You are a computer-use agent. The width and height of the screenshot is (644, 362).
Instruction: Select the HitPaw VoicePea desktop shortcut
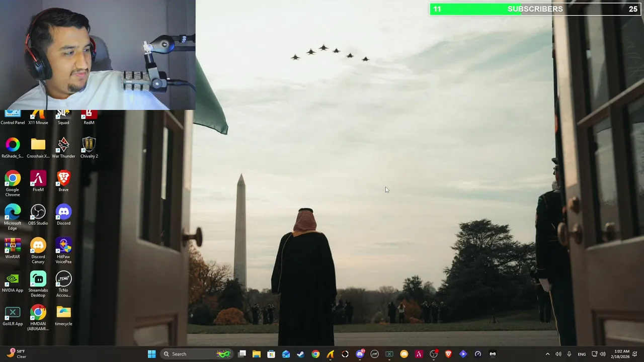click(63, 251)
